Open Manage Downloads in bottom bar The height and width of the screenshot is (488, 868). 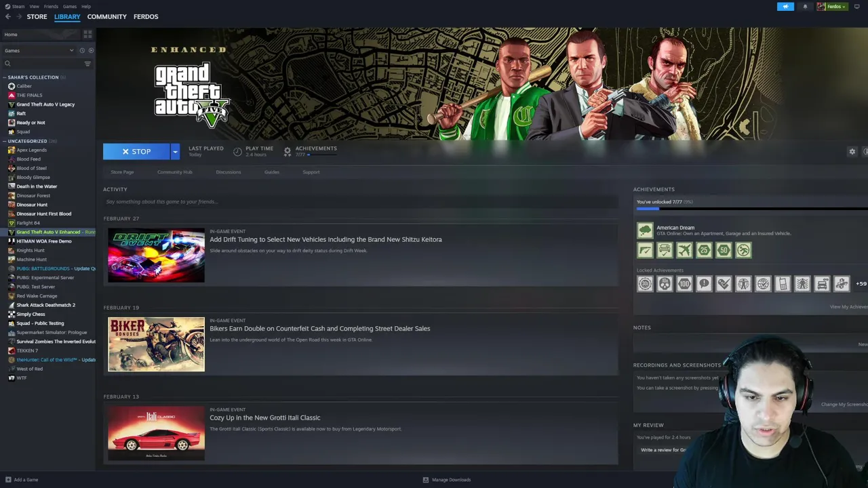447,480
